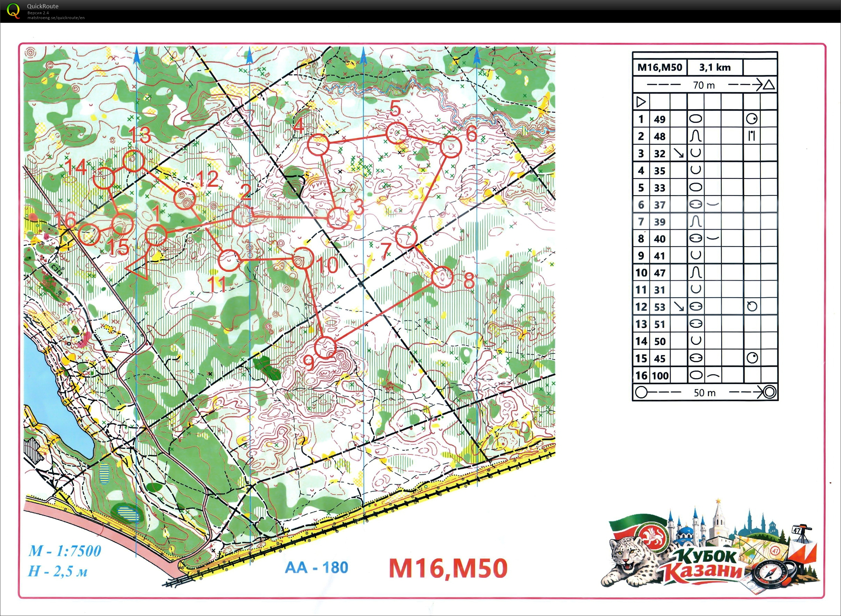Select control circle 9 on the map

pyautogui.click(x=325, y=347)
